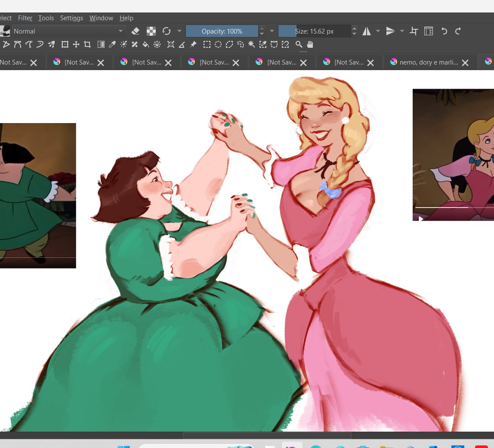This screenshot has height=448, width=494.
Task: Click the Undo arrow
Action: click(x=444, y=31)
